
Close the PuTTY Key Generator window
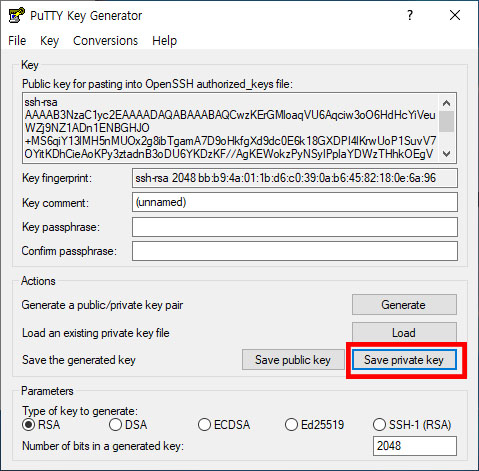click(455, 15)
